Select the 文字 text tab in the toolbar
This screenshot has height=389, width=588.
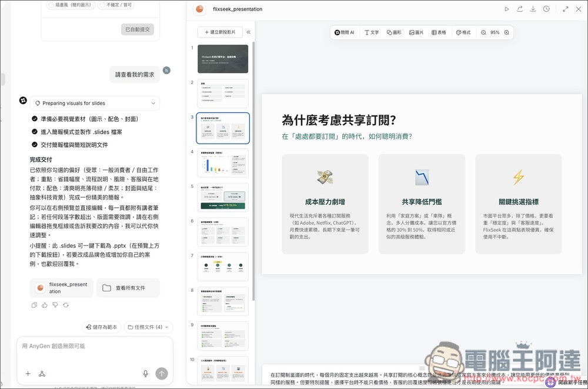372,32
